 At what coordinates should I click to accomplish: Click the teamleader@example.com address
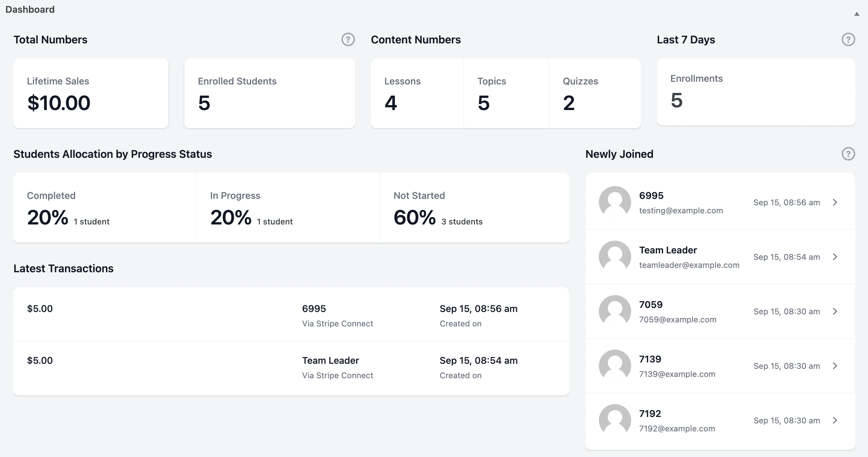pyautogui.click(x=689, y=265)
